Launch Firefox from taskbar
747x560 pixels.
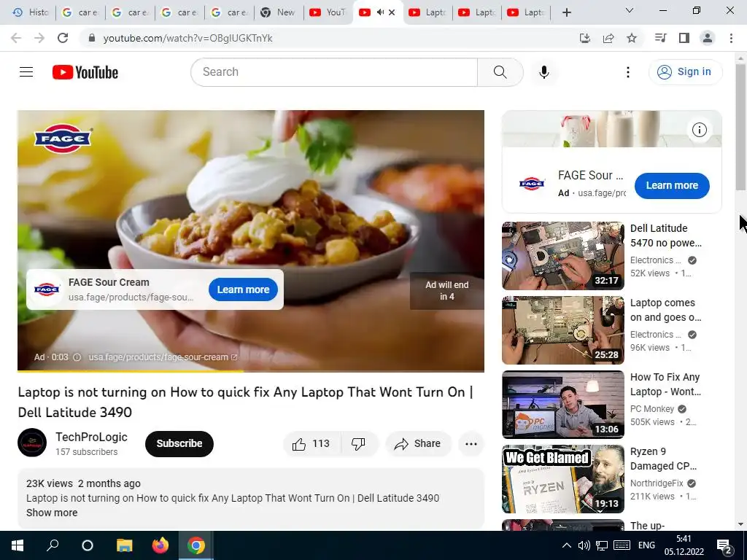(160, 545)
